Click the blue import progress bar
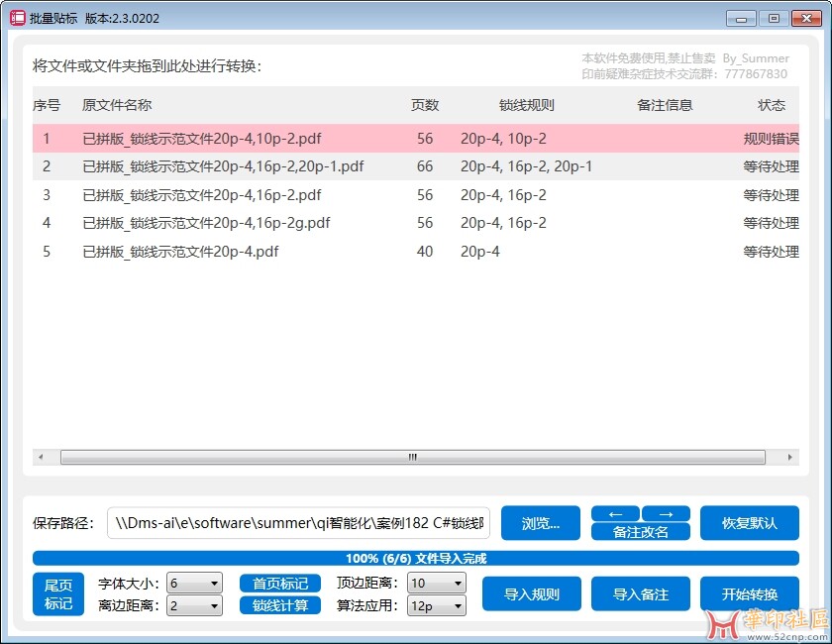832x644 pixels. (x=416, y=558)
